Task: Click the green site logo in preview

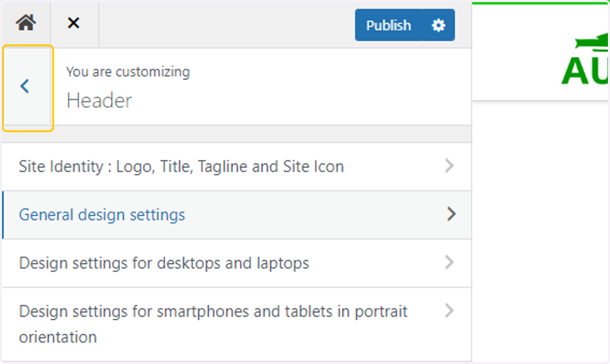Action: (586, 59)
